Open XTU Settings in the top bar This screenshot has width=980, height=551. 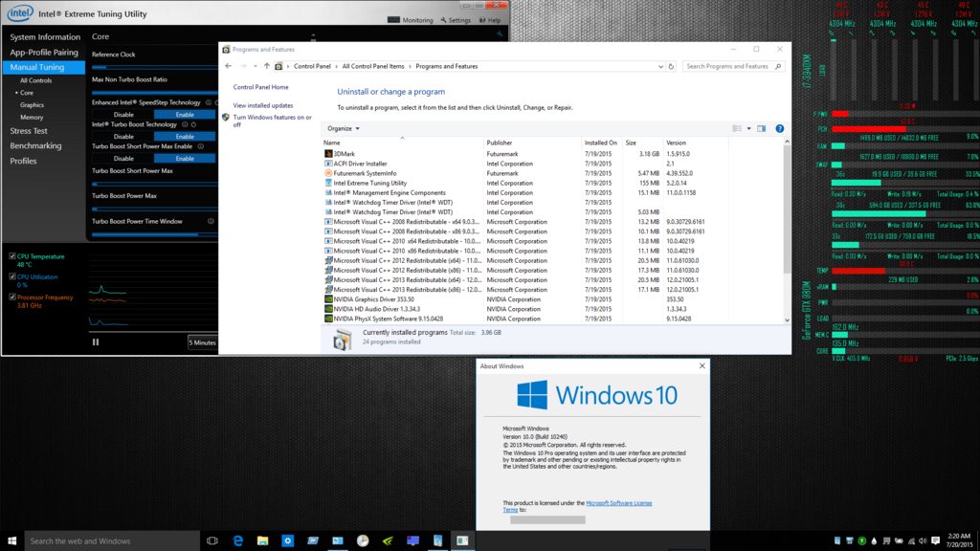pyautogui.click(x=456, y=20)
